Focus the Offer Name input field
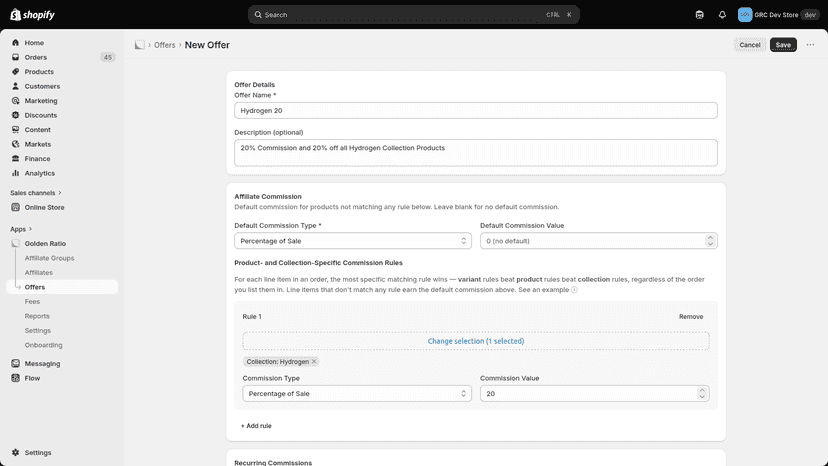Screen dimensions: 828x466 [x=476, y=110]
